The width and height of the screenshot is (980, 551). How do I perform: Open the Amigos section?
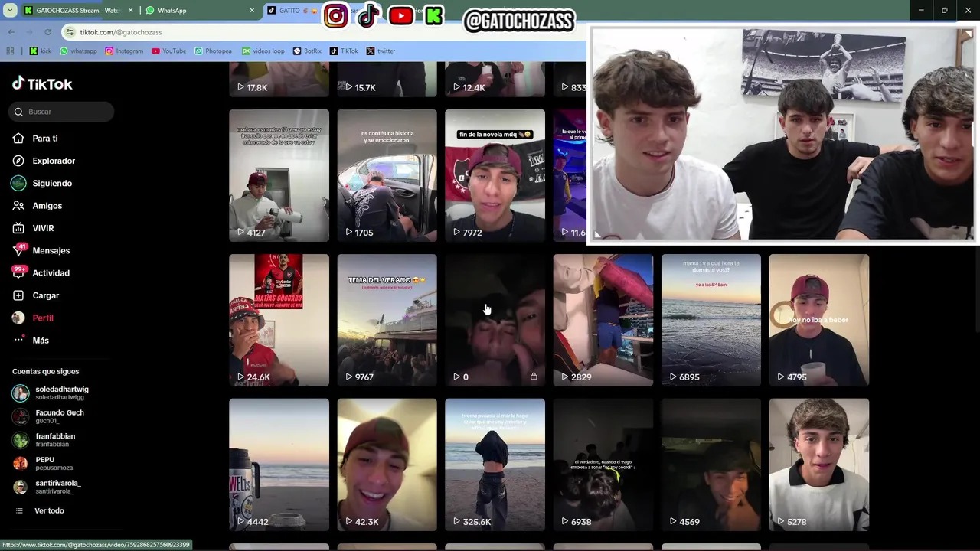click(38, 206)
